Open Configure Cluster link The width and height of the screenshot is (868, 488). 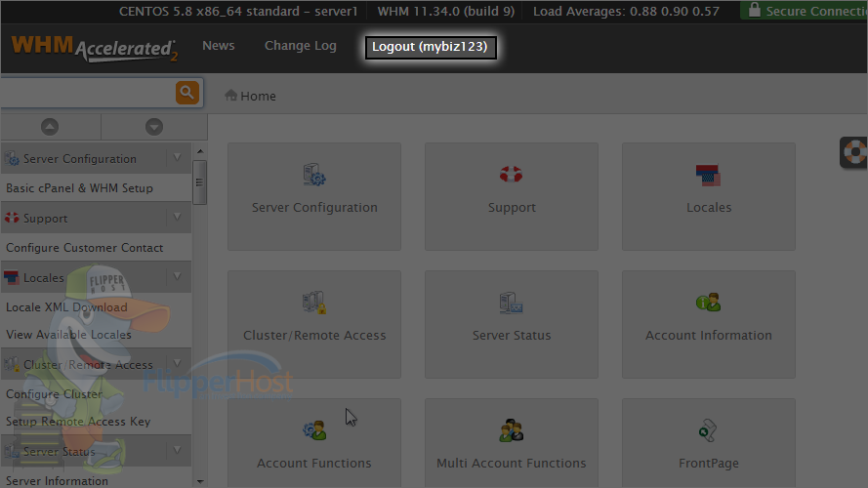(x=55, y=394)
